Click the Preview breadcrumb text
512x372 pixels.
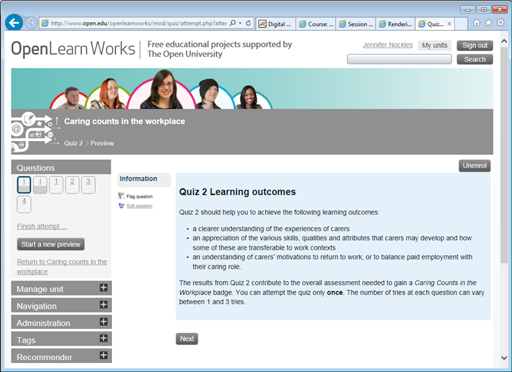coord(102,143)
